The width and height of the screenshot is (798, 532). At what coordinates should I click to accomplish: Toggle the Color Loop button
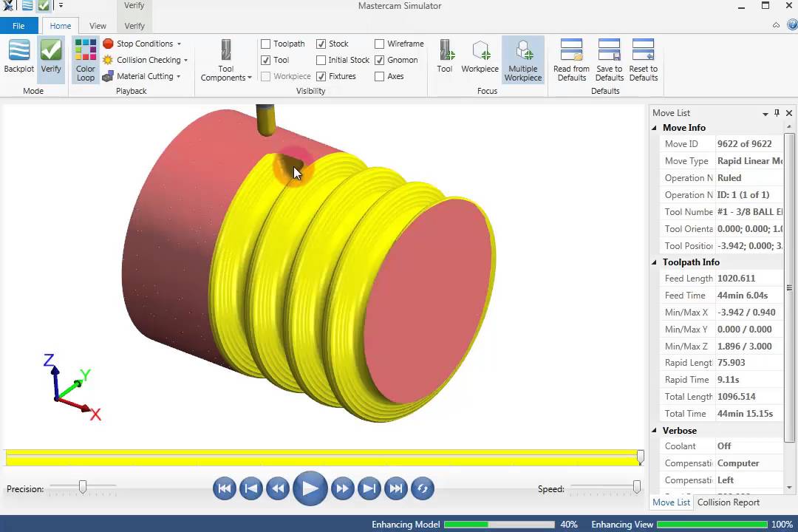86,60
